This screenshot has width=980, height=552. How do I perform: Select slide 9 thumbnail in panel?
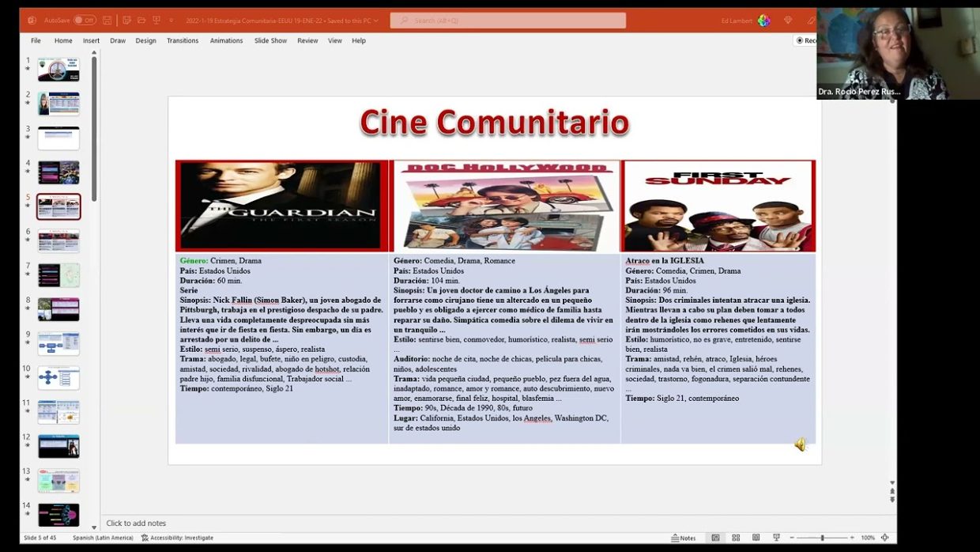[58, 343]
